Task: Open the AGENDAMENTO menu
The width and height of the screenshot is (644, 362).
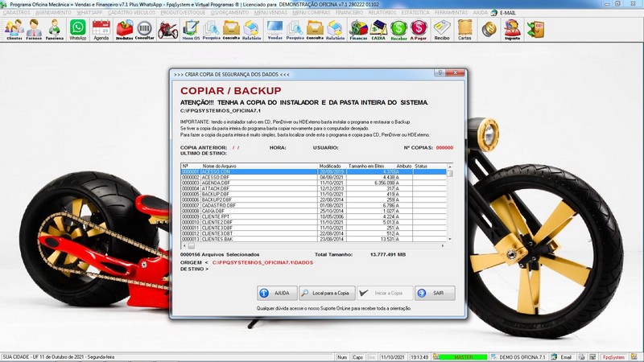Action: 53,13
